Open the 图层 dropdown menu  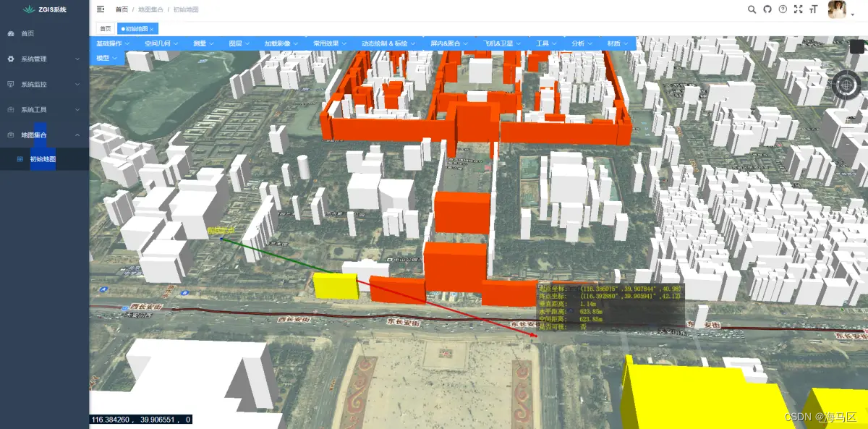click(239, 43)
